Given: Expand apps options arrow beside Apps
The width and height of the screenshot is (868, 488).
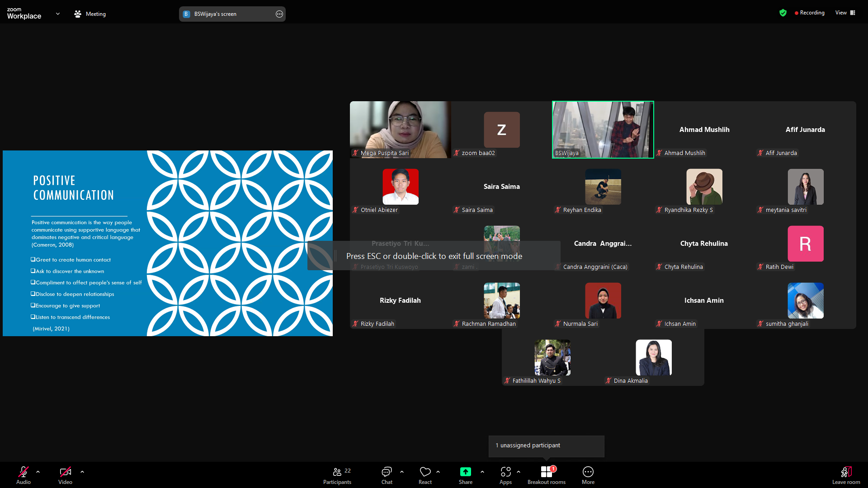Looking at the screenshot, I should [519, 472].
